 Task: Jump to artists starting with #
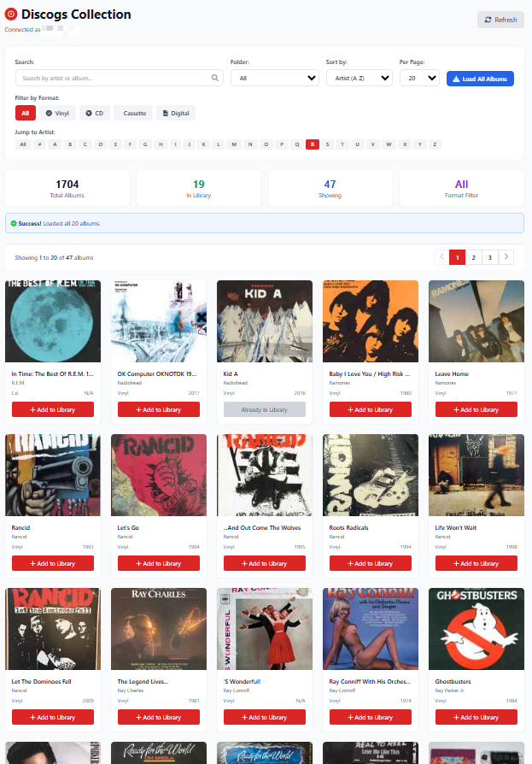[x=39, y=144]
